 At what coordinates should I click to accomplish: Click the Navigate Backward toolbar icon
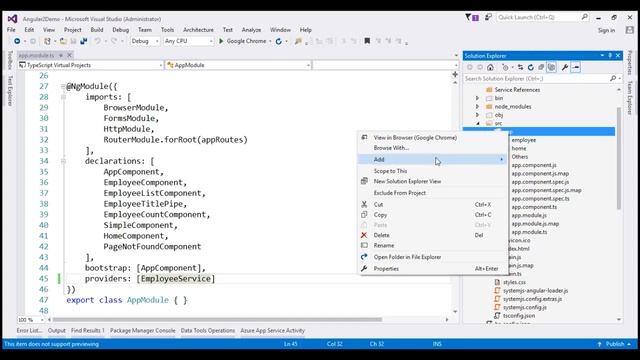click(17, 41)
